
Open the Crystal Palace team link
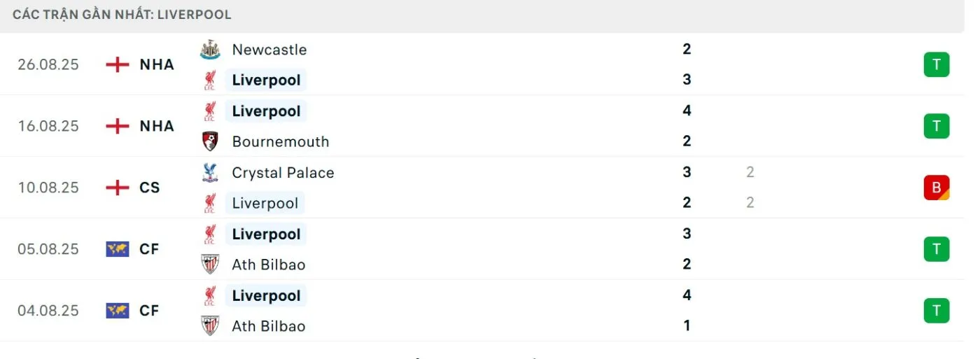point(283,173)
